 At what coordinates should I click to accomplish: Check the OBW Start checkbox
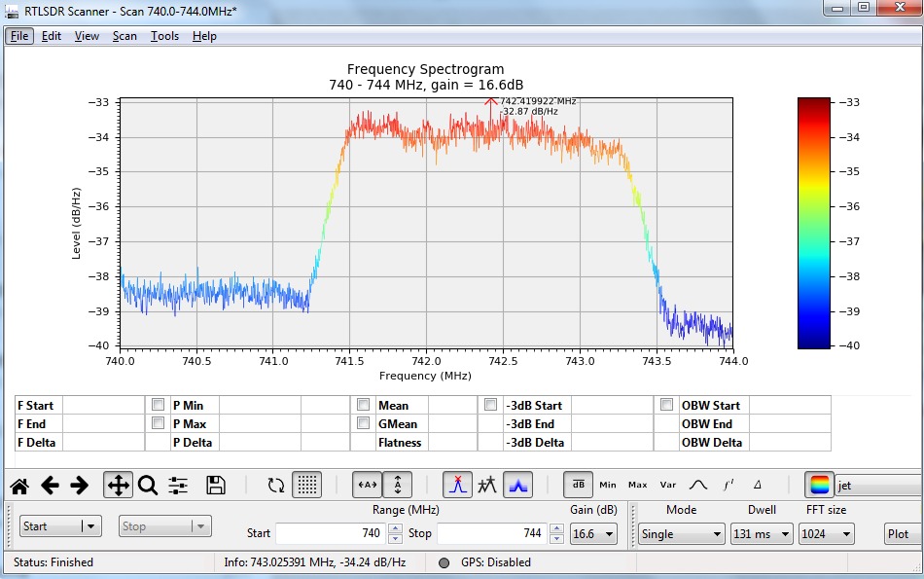pyautogui.click(x=666, y=405)
